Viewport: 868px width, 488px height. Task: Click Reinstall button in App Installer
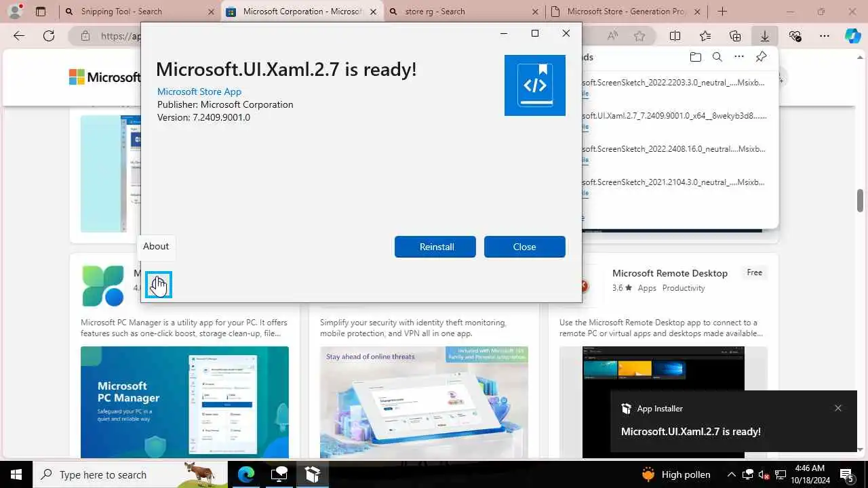pyautogui.click(x=435, y=247)
